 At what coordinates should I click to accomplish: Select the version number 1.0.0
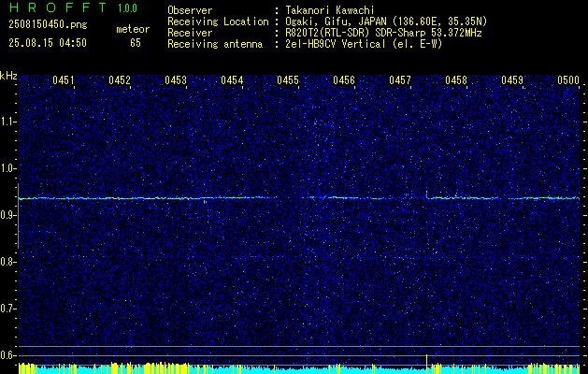click(x=127, y=8)
